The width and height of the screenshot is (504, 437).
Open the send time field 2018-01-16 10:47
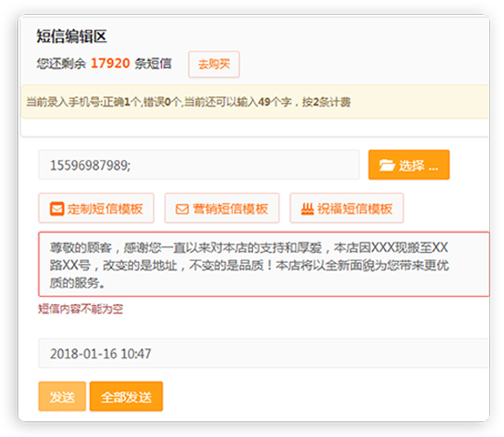click(x=264, y=353)
